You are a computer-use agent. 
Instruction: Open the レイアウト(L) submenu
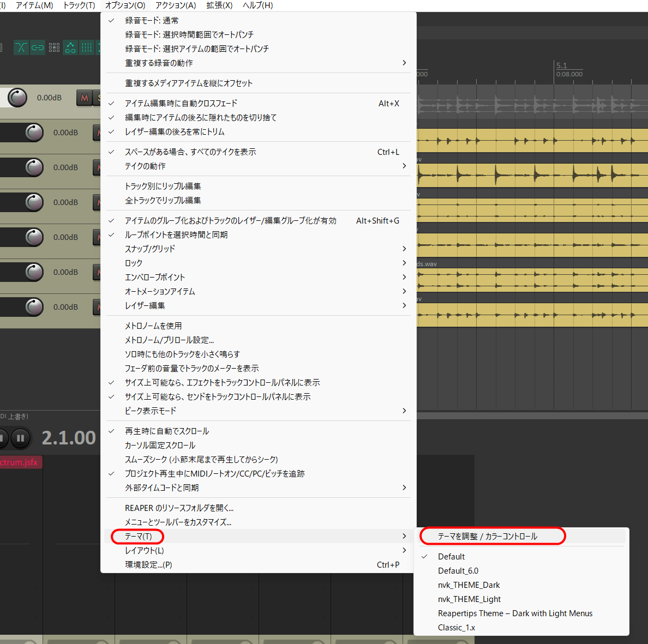point(145,550)
